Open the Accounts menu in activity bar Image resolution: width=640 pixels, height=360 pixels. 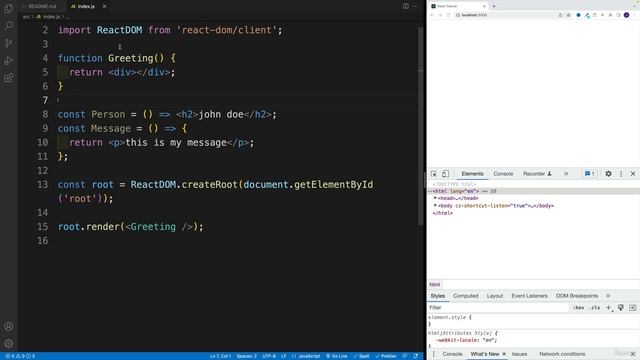point(8,326)
